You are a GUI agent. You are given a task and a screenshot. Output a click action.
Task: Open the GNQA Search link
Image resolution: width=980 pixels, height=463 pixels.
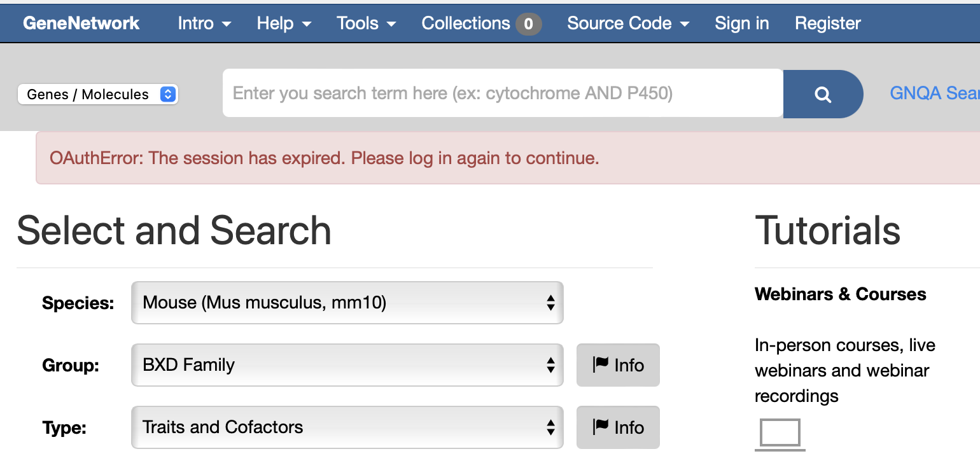point(934,93)
